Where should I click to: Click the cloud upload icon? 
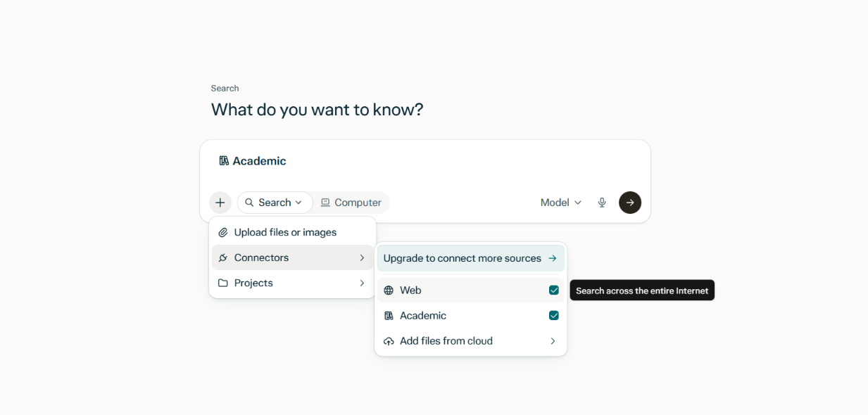389,341
